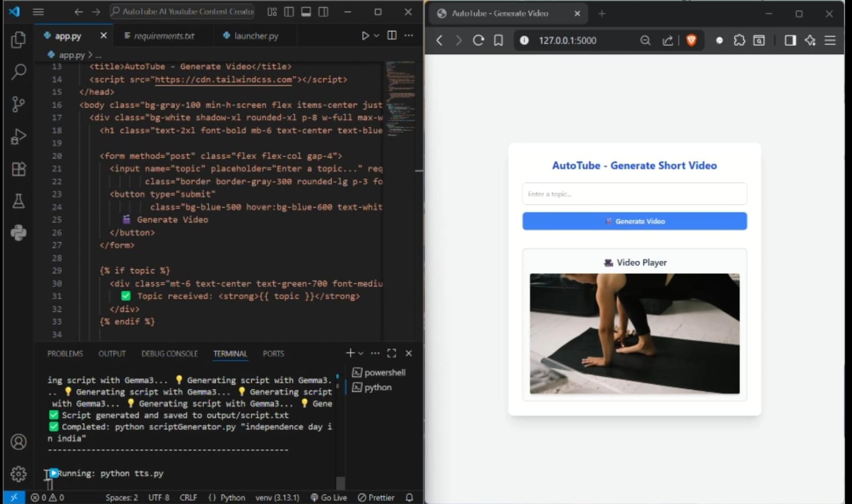This screenshot has width=852, height=504.
Task: Open the VS Code hamburger menu
Action: tap(38, 12)
